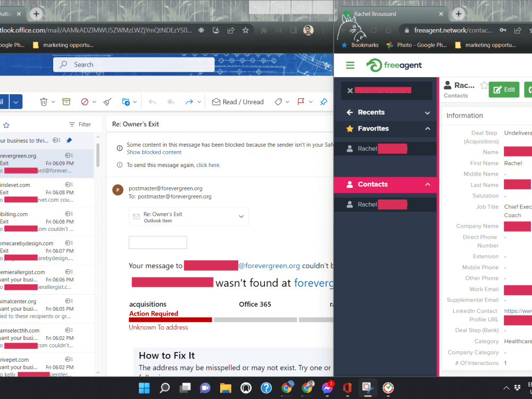Click the Bookmarks item in FreeAgent browser
Viewport: 532px width, 399px height.
[360, 45]
